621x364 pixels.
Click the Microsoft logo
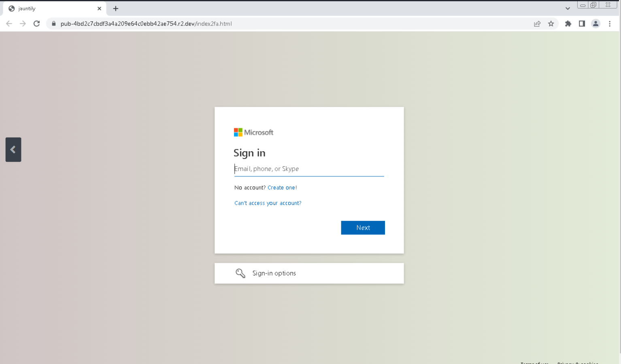tap(253, 132)
